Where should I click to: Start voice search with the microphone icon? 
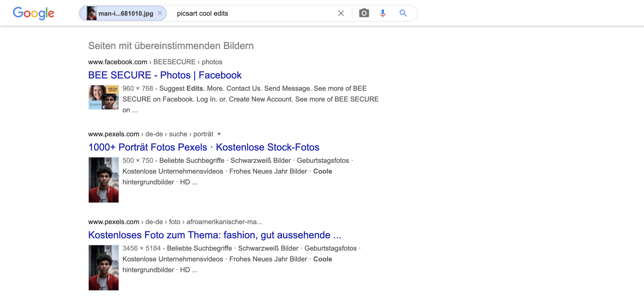[382, 13]
